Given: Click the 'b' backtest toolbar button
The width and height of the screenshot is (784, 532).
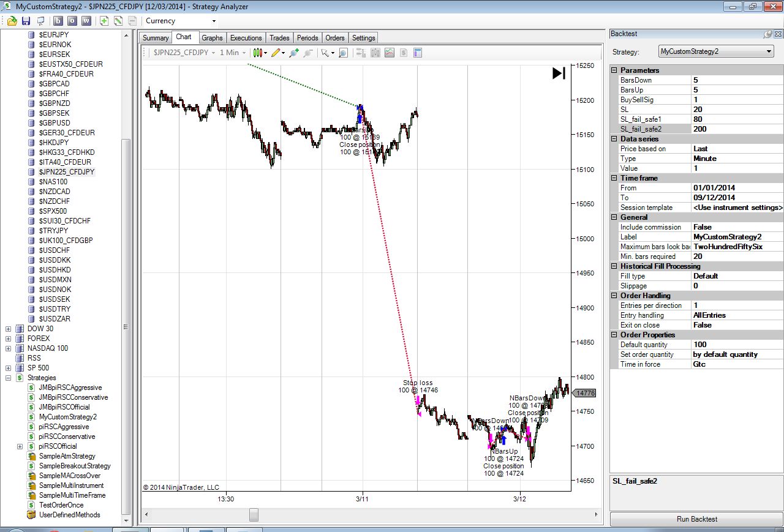Looking at the screenshot, I should click(x=59, y=21).
